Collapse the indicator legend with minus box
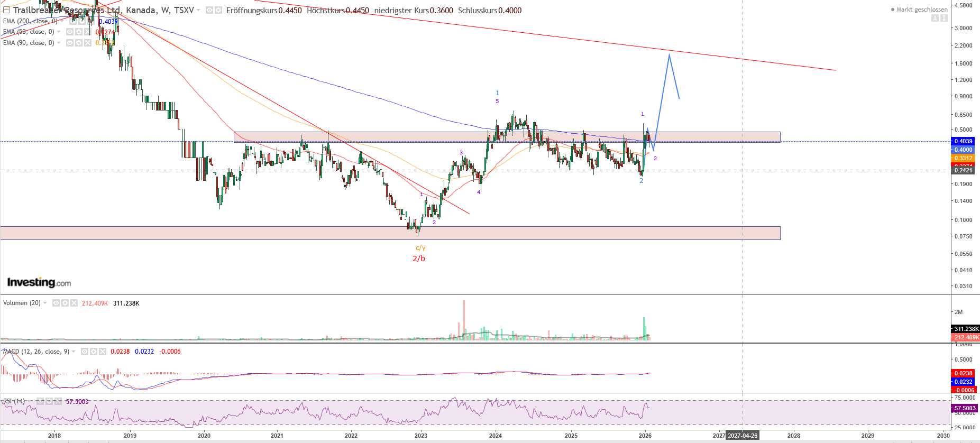This screenshot has width=980, height=443. click(x=6, y=10)
